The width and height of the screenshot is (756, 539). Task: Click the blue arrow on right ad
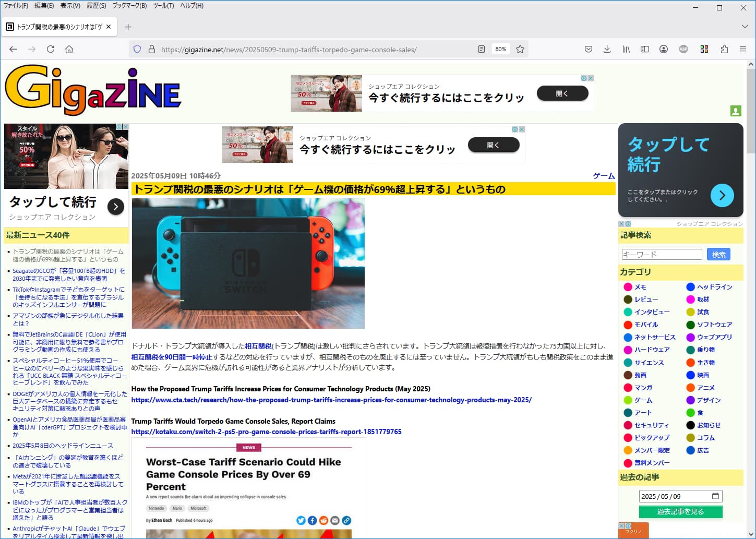(722, 195)
